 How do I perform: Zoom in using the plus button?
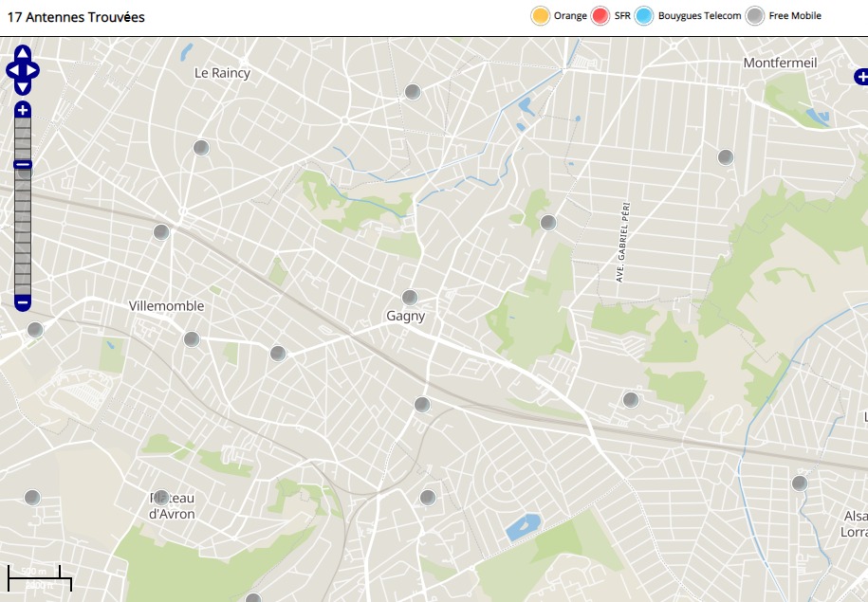tap(23, 110)
